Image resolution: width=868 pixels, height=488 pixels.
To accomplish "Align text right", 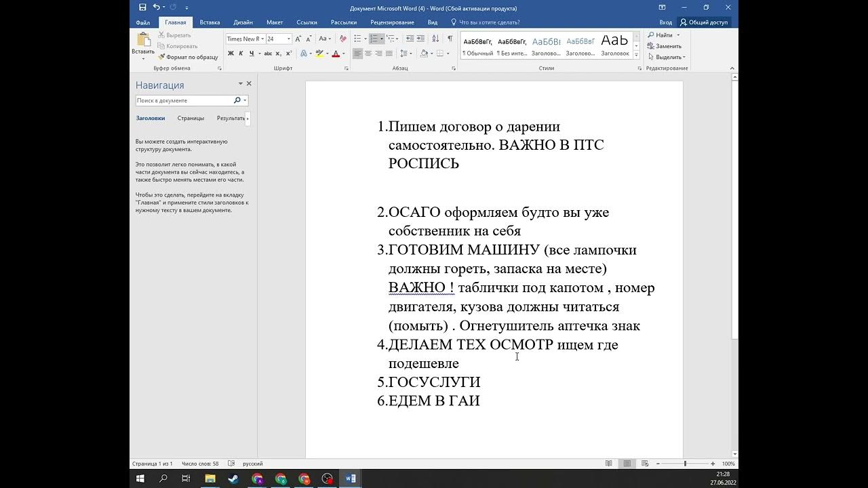I will [x=378, y=54].
